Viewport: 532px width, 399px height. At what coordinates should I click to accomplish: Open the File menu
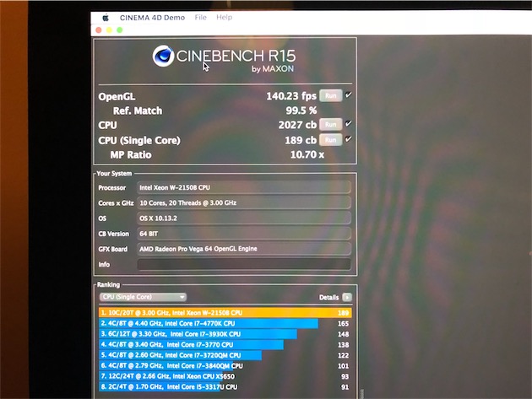200,17
